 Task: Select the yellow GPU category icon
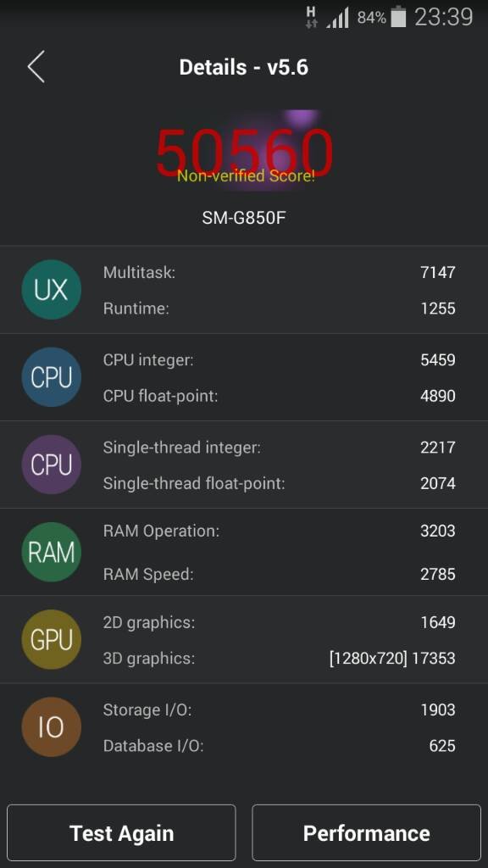pos(52,639)
